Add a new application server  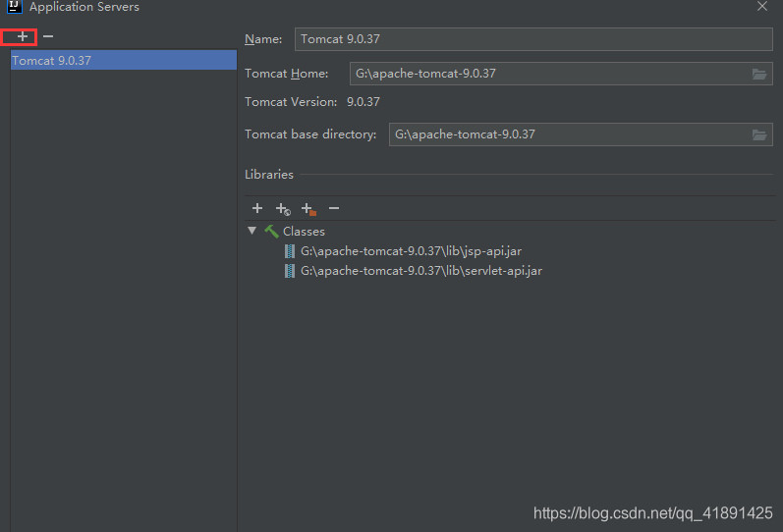[22, 36]
